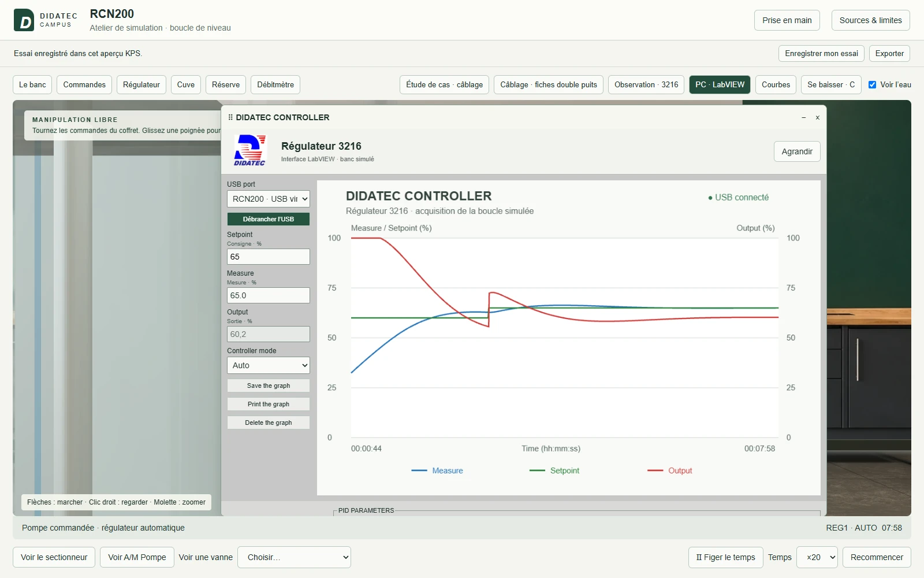The width and height of the screenshot is (924, 578).
Task: Click Débrancher l'USB button
Action: pyautogui.click(x=269, y=219)
